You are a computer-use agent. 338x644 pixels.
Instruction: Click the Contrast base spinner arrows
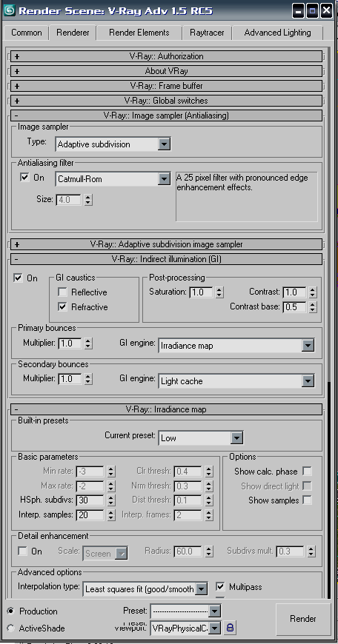(x=313, y=306)
